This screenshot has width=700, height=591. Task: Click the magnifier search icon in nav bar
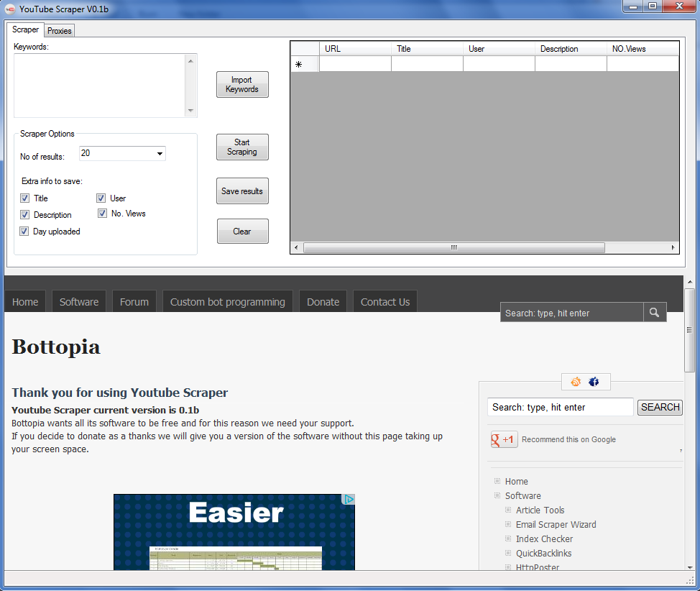pos(655,313)
